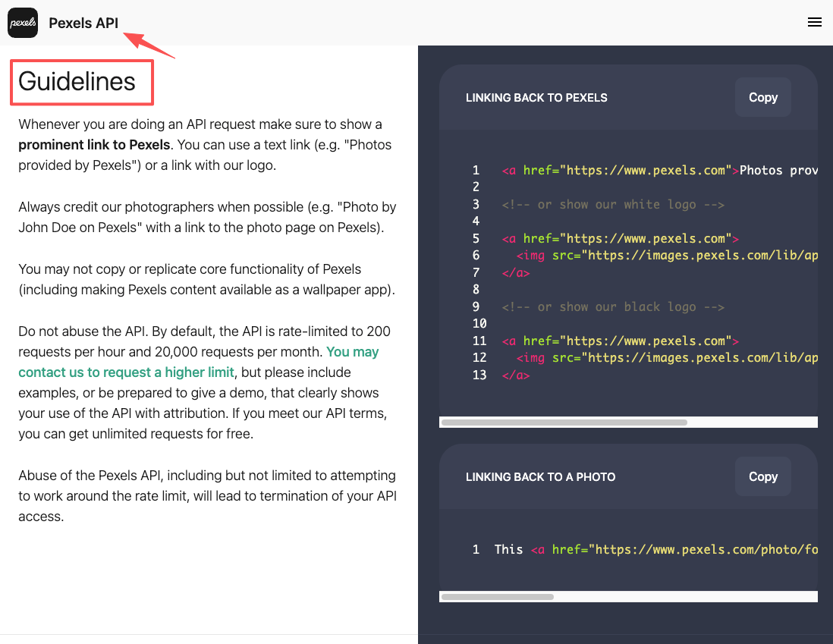This screenshot has width=833, height=644.
Task: Click the 'or show our black logo' comment
Action: point(613,307)
